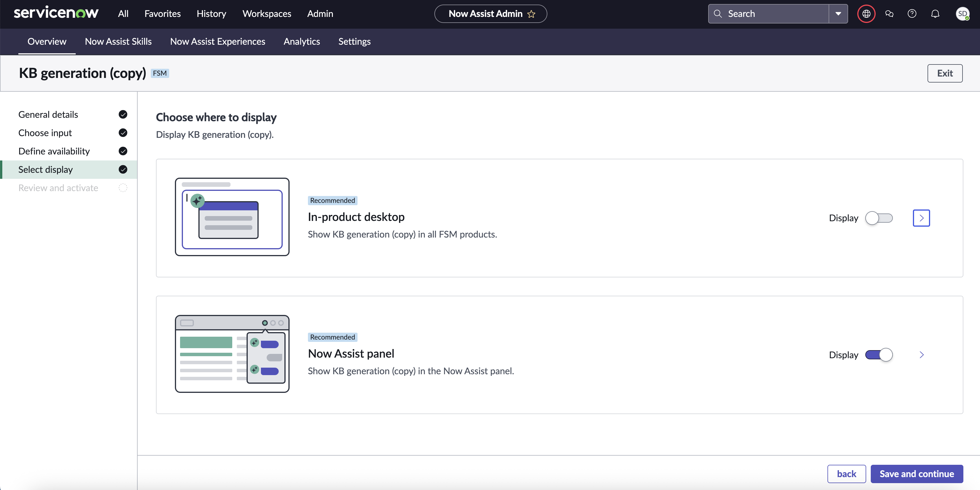980x490 pixels.
Task: Click the back button
Action: (846, 474)
